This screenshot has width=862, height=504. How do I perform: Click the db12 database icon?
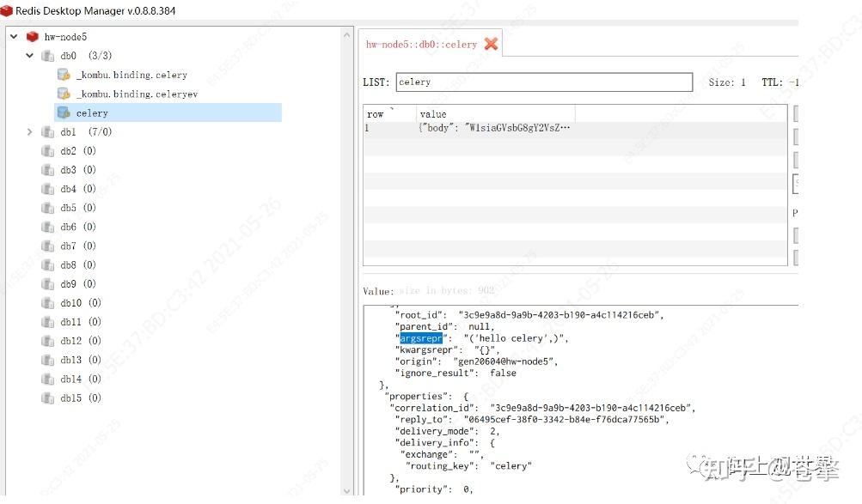tap(48, 341)
